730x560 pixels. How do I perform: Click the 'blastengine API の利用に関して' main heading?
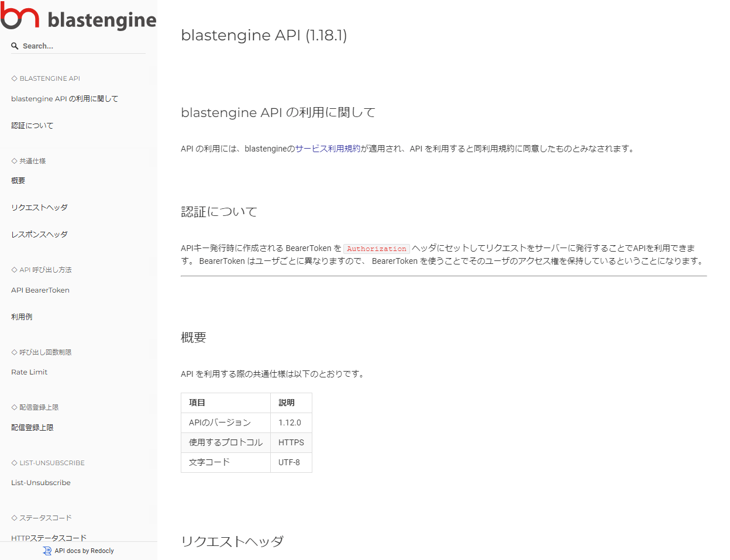pos(278,112)
